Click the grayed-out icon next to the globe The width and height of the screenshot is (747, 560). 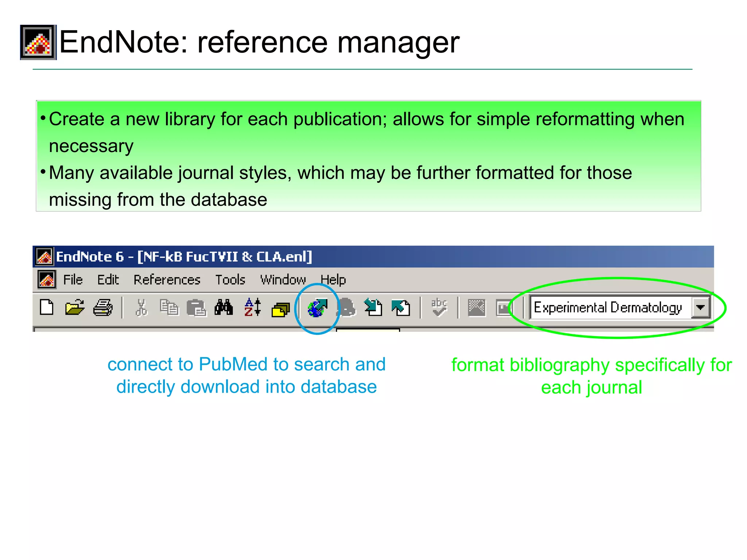point(347,307)
